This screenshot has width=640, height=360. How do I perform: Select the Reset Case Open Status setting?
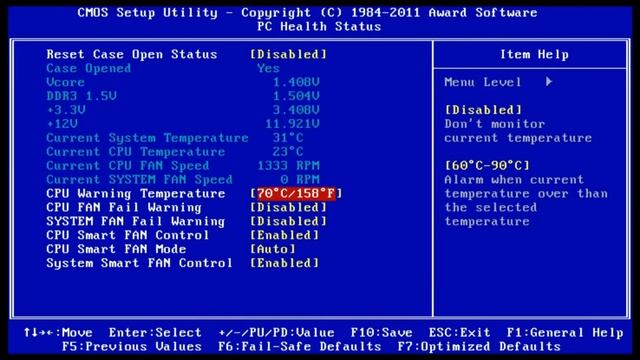point(131,54)
